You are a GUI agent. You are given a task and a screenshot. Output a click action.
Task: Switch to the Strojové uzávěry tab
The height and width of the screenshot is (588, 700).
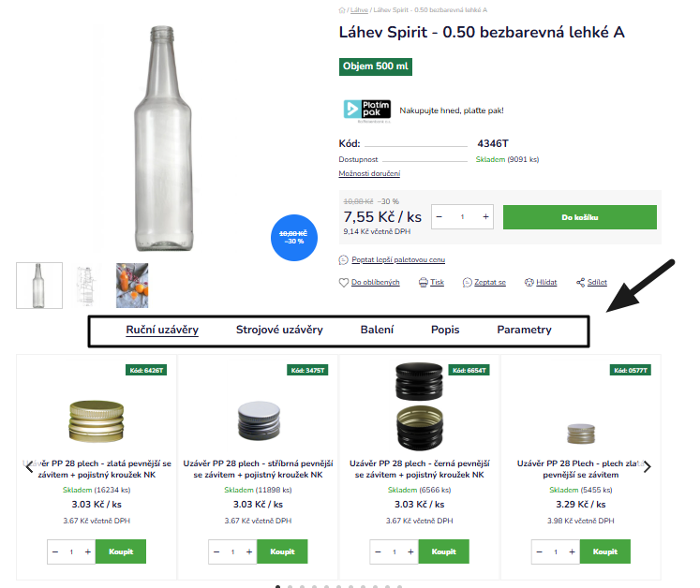279,330
